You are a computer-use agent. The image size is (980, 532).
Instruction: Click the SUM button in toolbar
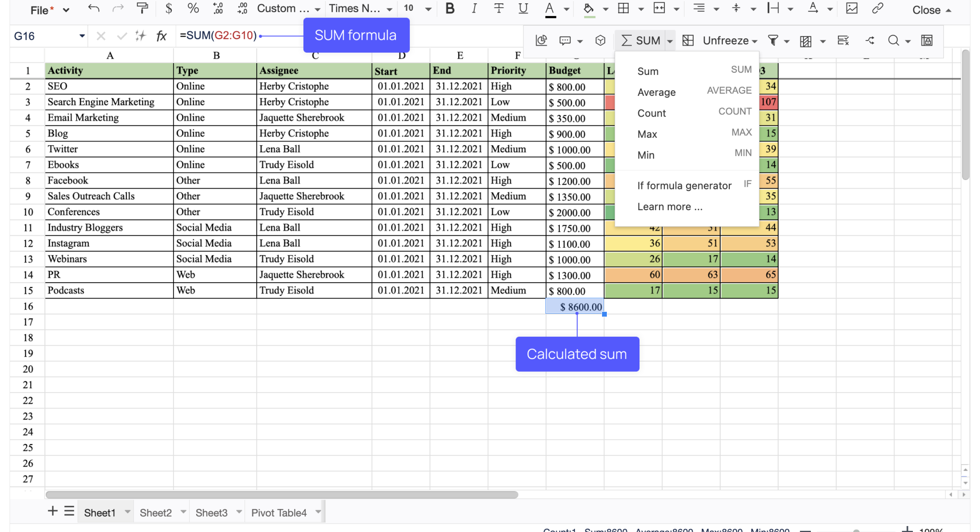click(x=641, y=40)
